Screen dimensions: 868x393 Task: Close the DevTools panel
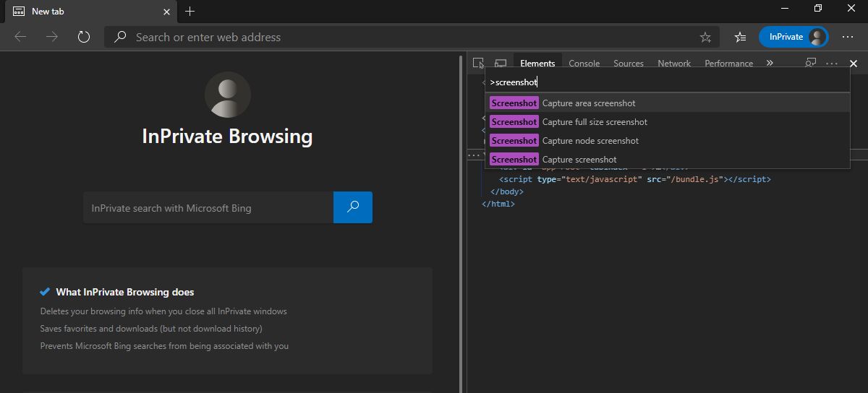pyautogui.click(x=854, y=64)
